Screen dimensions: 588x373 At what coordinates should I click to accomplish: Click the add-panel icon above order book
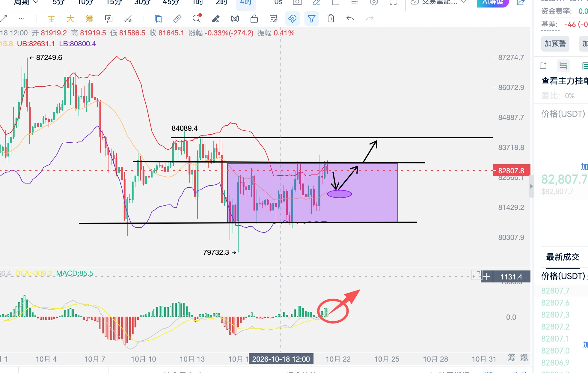(x=543, y=66)
